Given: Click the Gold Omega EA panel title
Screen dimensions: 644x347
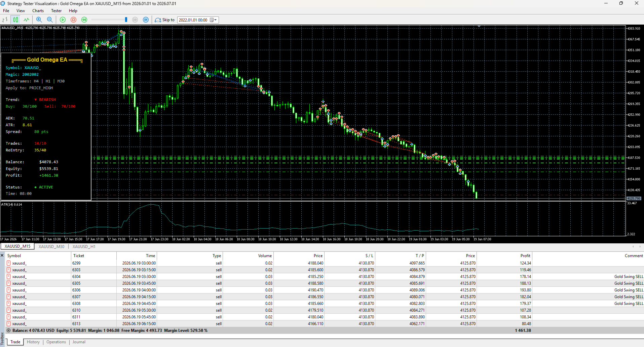Looking at the screenshot, I should [x=47, y=60].
